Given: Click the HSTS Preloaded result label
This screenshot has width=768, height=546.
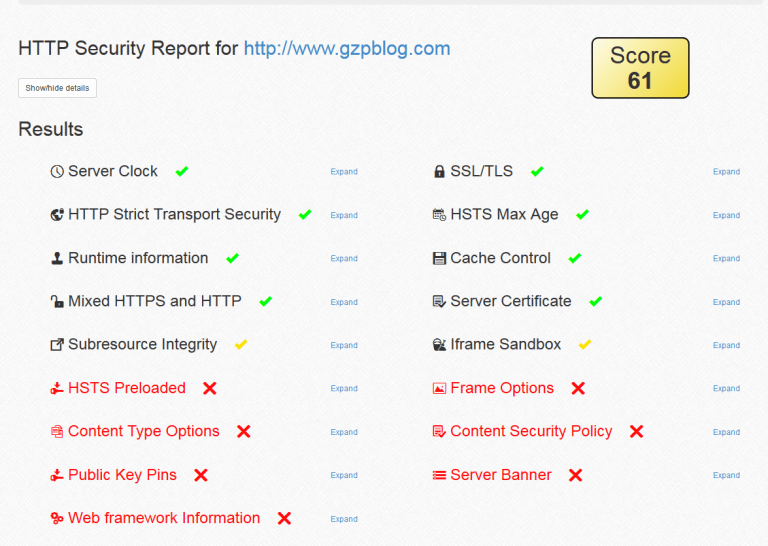Looking at the screenshot, I should [x=126, y=388].
